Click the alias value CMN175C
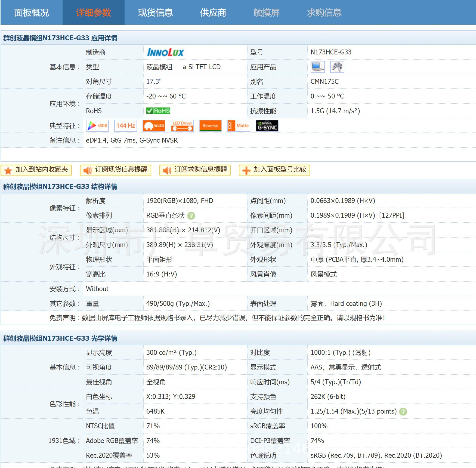Viewport: 476px width, 468px height. (x=325, y=82)
